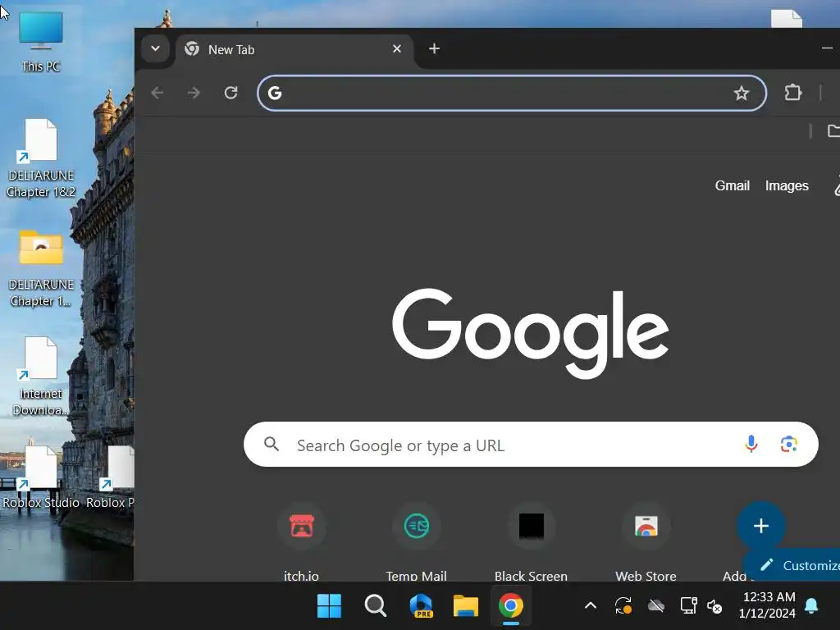Screen dimensions: 840x630
Task: Open the Extensions puzzle icon
Action: coord(793,93)
